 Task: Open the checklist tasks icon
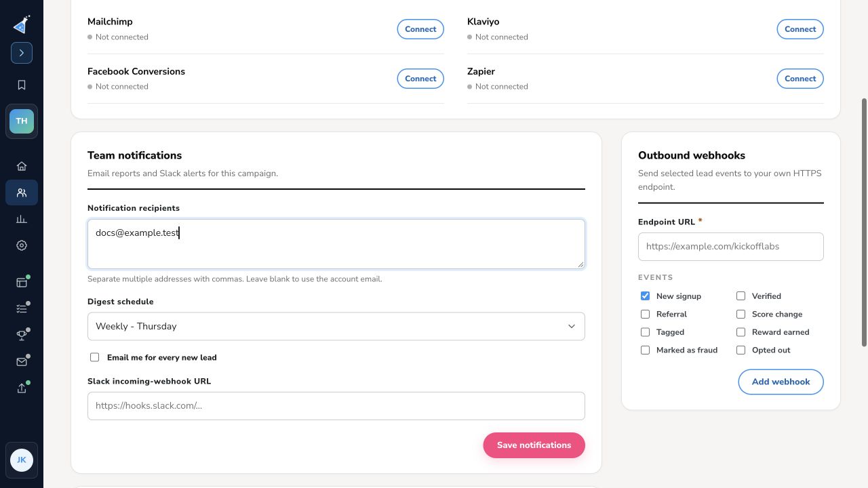[22, 309]
